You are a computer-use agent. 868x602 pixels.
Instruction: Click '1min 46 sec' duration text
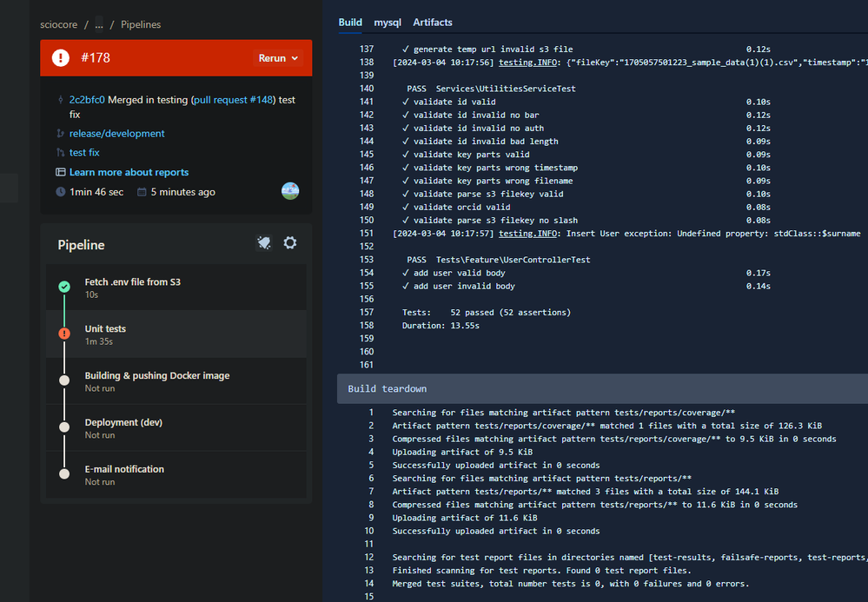click(x=96, y=192)
